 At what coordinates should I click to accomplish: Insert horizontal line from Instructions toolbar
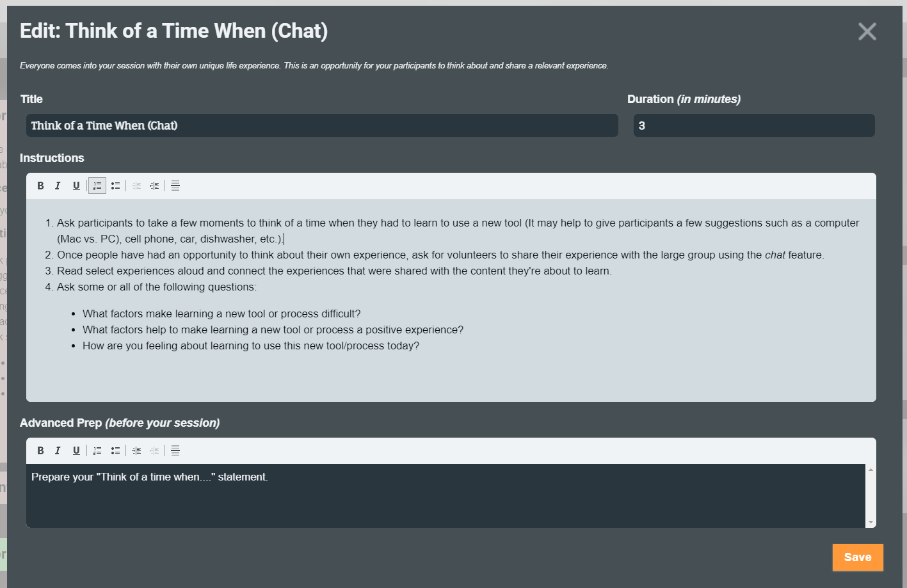175,186
